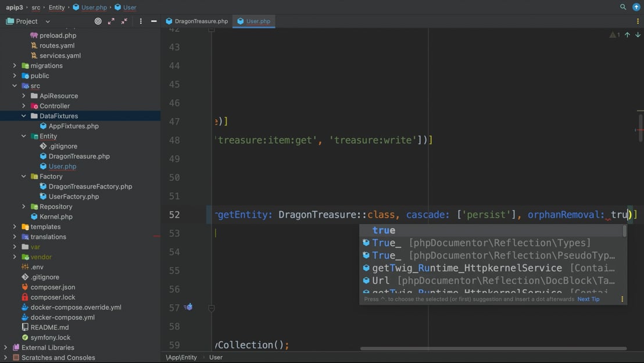
Task: Expand the vendor folder
Action: (x=15, y=257)
